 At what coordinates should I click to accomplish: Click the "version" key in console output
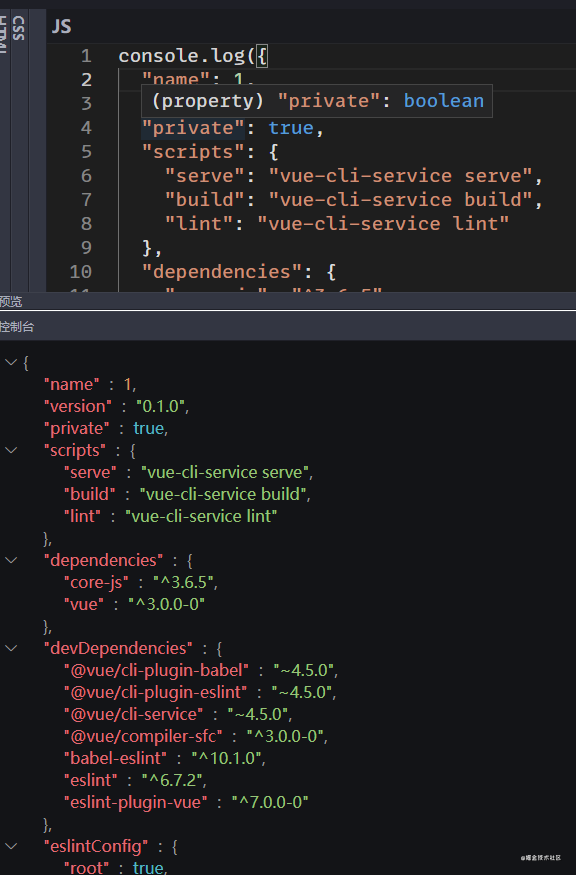pyautogui.click(x=78, y=406)
